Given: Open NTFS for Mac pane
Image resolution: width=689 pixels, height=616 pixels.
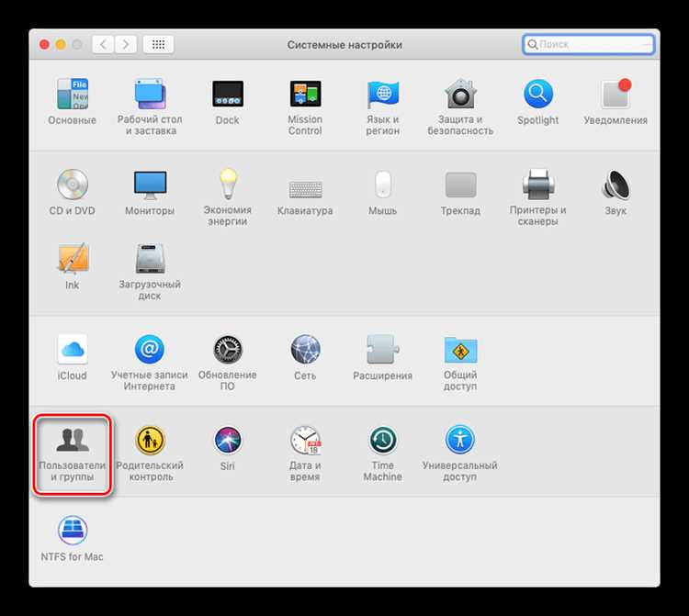Looking at the screenshot, I should [72, 539].
